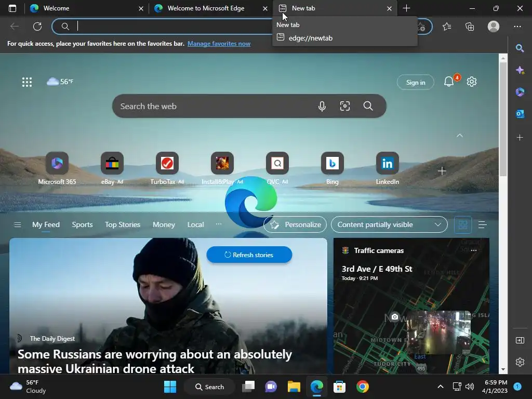Open the feed hamburger menu
532x399 pixels.
coord(18,224)
